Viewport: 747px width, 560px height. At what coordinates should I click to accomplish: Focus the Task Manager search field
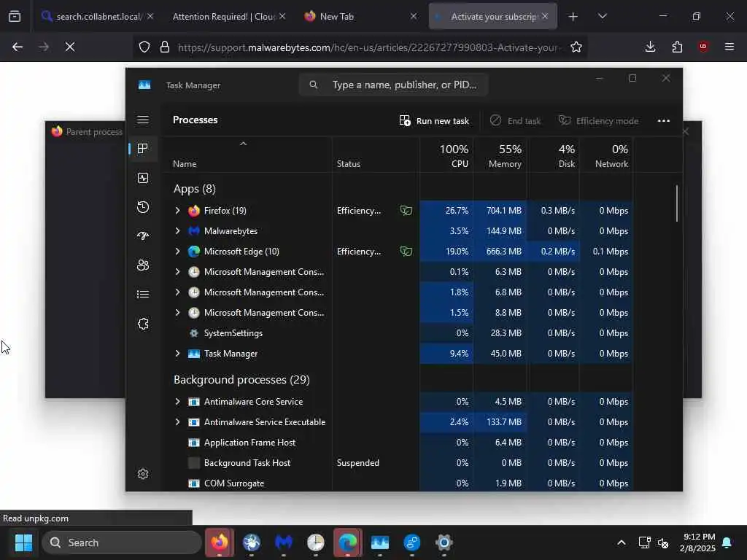(393, 85)
